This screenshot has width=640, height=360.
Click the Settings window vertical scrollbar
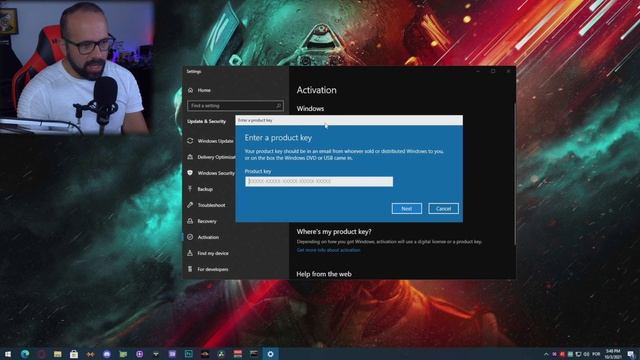(x=515, y=174)
